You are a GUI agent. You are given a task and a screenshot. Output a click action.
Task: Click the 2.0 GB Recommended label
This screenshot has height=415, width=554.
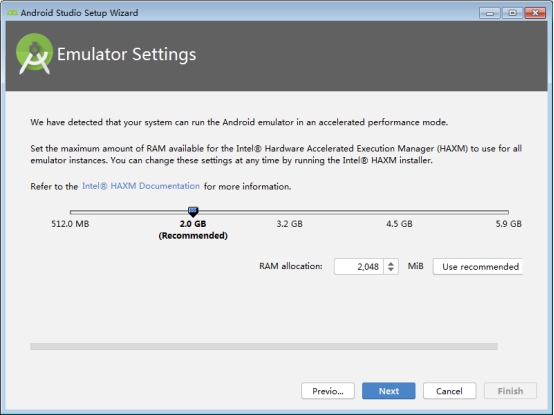(193, 230)
